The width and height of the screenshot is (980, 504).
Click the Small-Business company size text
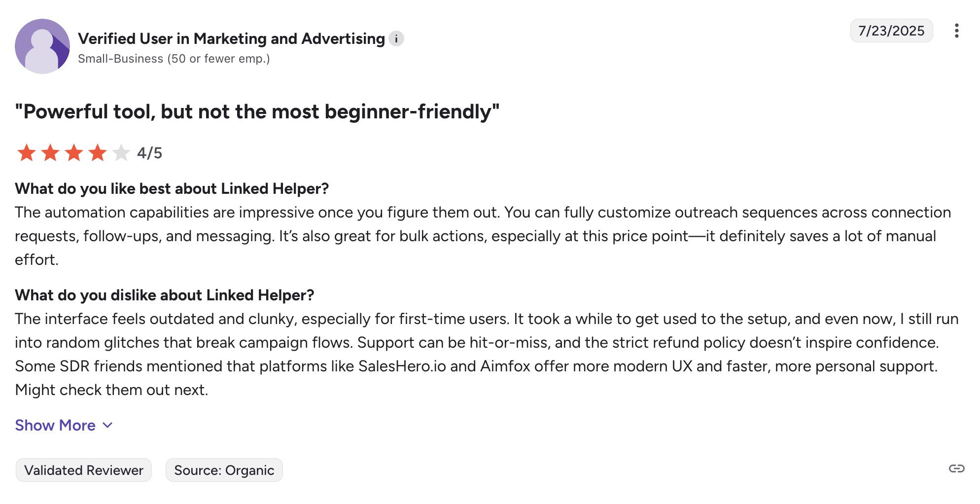coord(174,59)
